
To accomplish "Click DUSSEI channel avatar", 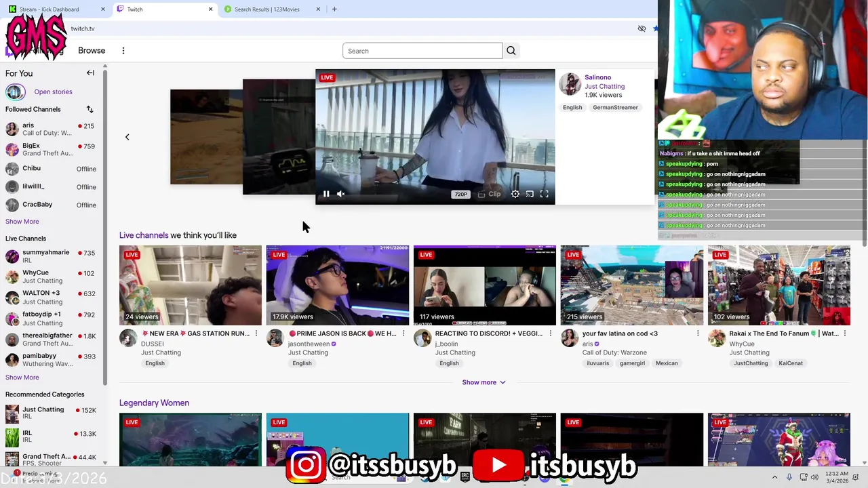I will [128, 338].
